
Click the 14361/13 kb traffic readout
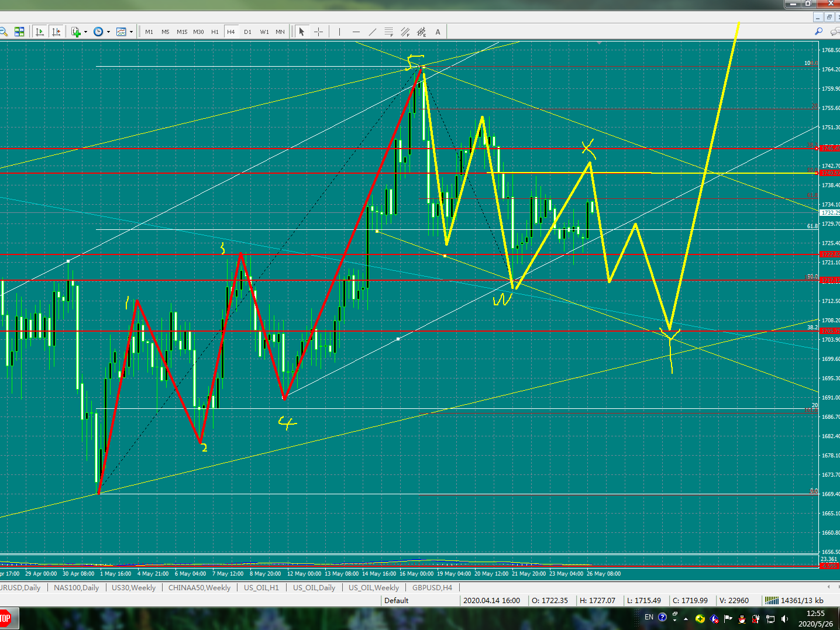click(802, 600)
